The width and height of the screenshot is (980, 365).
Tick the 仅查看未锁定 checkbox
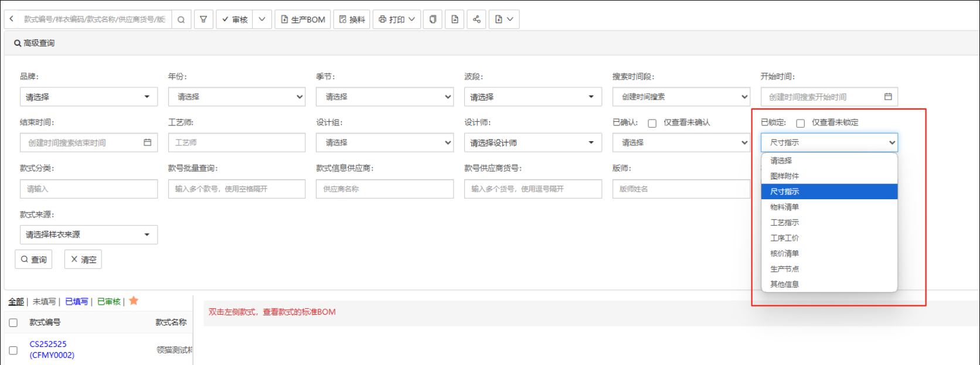click(800, 123)
